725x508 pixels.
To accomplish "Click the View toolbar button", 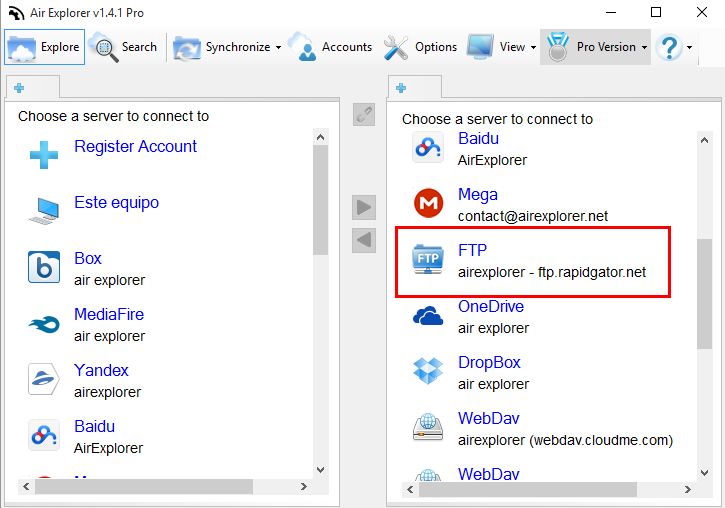I will point(496,47).
